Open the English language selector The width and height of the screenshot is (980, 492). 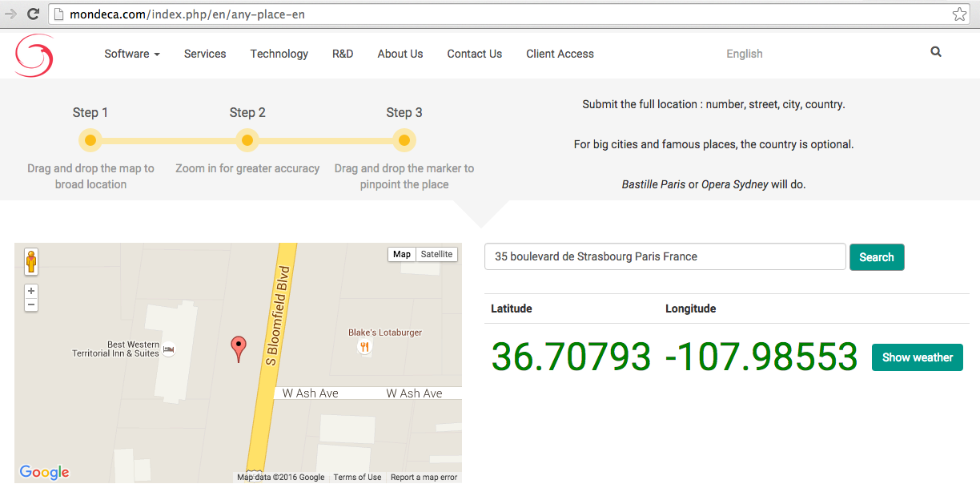click(744, 54)
